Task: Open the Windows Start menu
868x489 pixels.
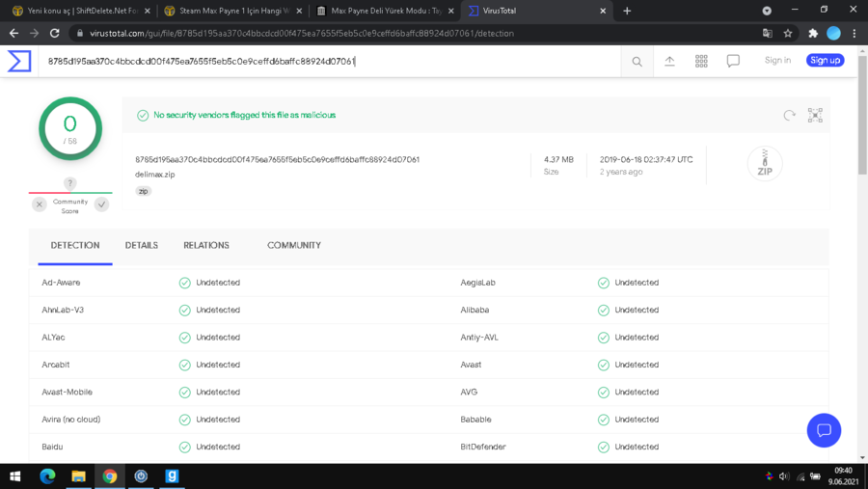Action: point(15,475)
